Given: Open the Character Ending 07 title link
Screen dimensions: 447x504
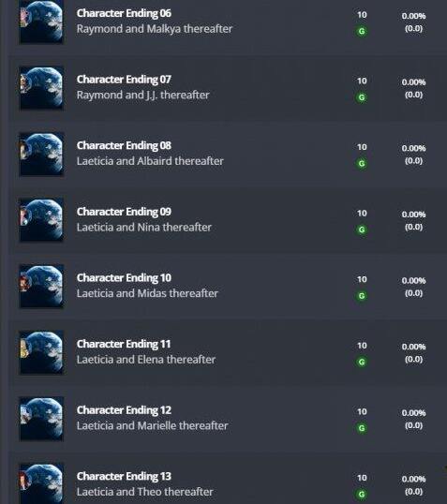Looking at the screenshot, I should pos(124,80).
